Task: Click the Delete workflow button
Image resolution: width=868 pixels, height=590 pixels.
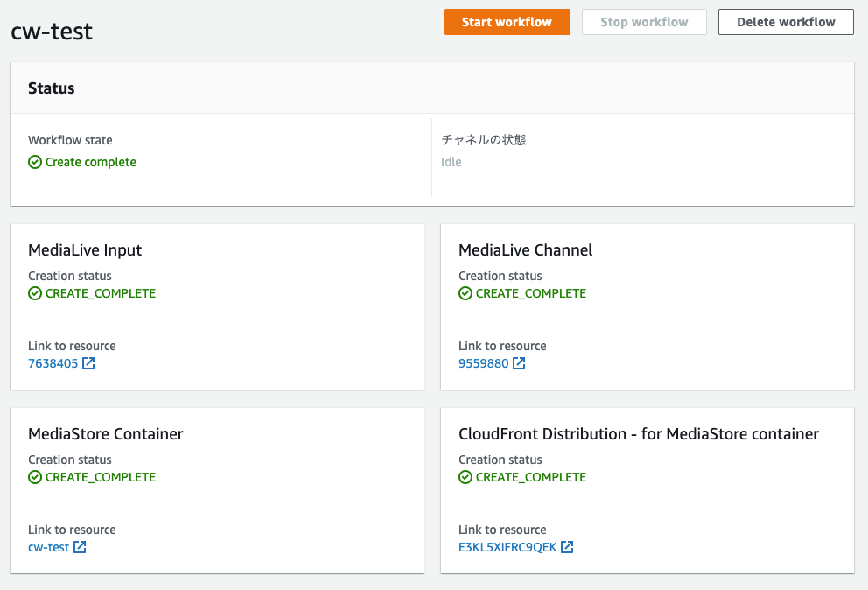Action: coord(786,22)
